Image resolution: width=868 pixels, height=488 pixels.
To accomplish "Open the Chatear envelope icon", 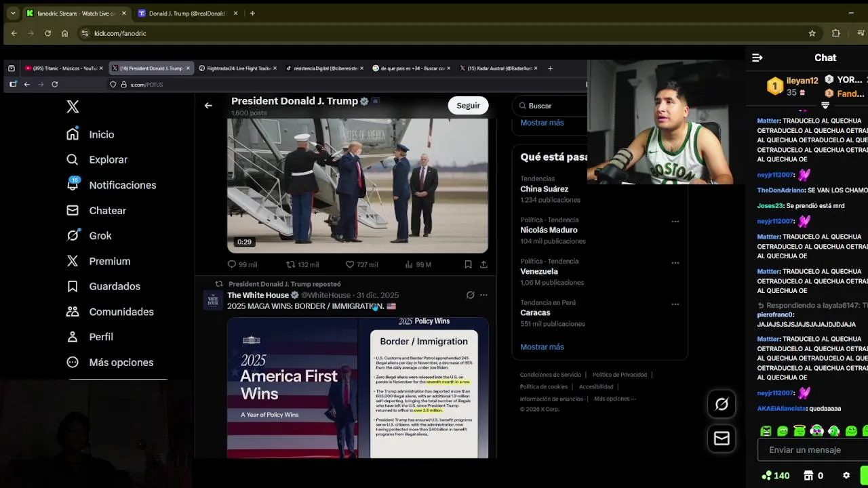I will [73, 210].
